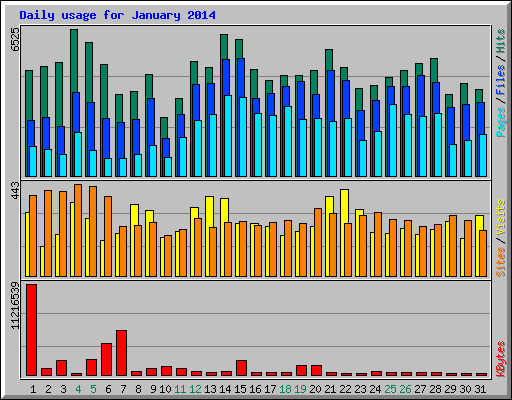Click day label "14" on the x-axis
The width and height of the screenshot is (512, 400).
[x=225, y=389]
